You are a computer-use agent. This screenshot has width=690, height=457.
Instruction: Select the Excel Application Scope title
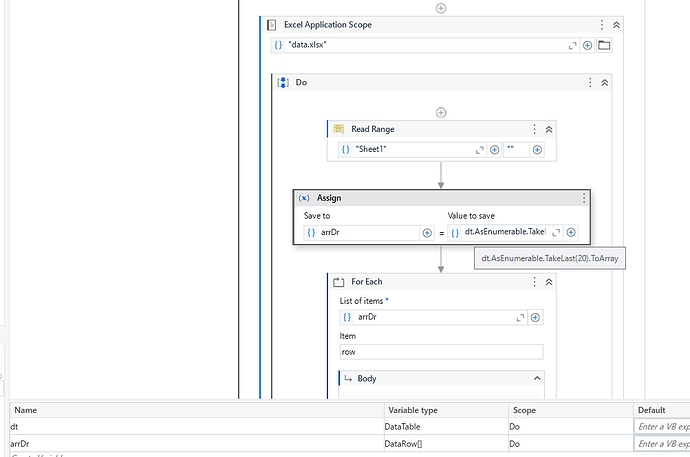click(328, 25)
